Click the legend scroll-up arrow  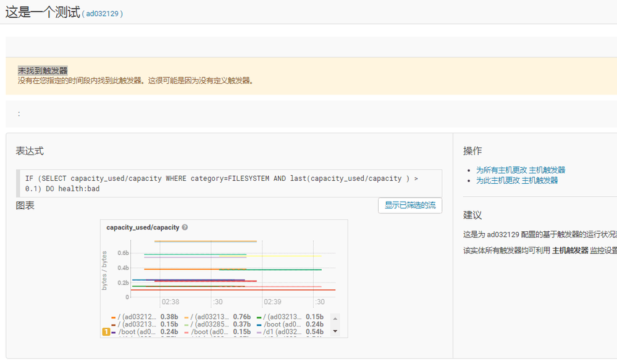pyautogui.click(x=334, y=319)
